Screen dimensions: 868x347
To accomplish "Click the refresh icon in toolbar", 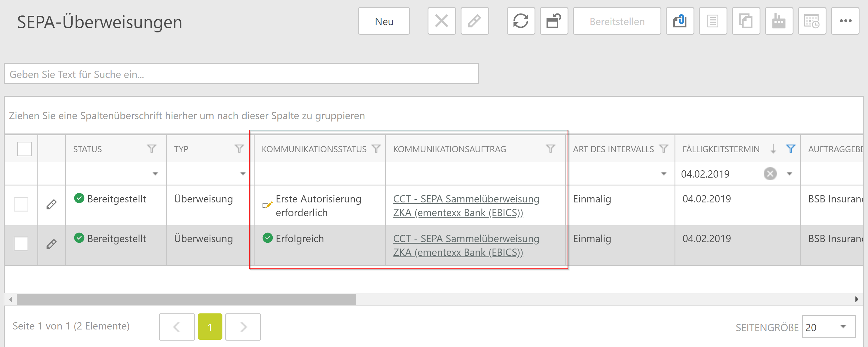I will click(520, 21).
